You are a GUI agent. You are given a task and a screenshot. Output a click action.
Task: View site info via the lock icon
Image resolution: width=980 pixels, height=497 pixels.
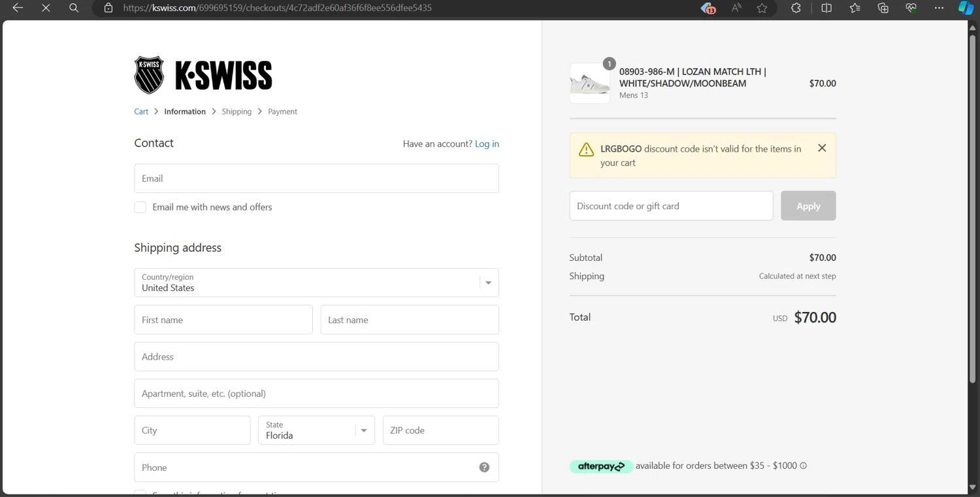coord(108,8)
